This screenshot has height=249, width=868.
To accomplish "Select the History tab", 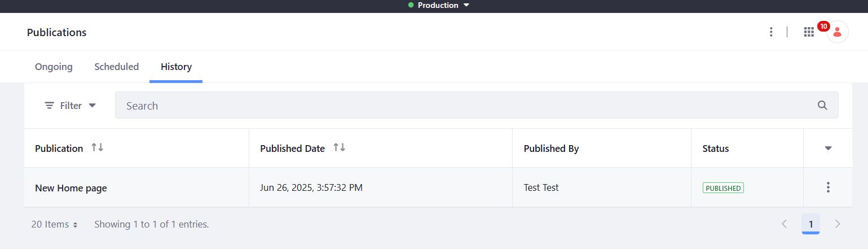I will pyautogui.click(x=176, y=67).
